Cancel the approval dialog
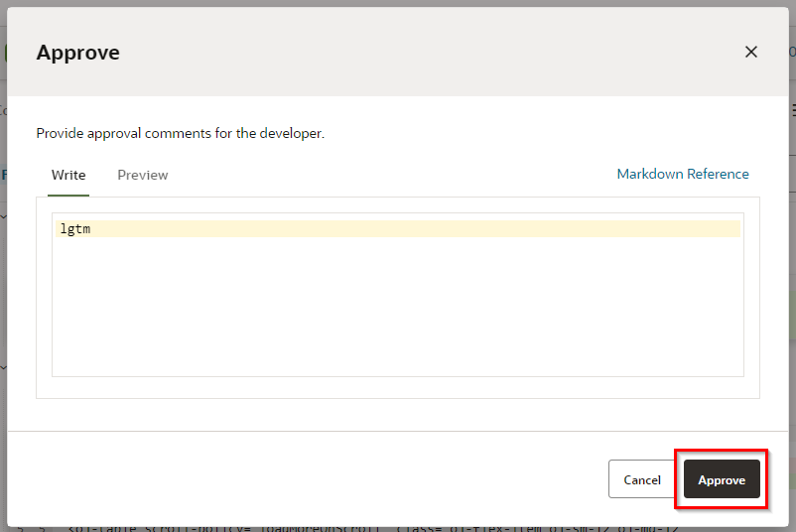Viewport: 796px width, 532px height. click(x=642, y=479)
